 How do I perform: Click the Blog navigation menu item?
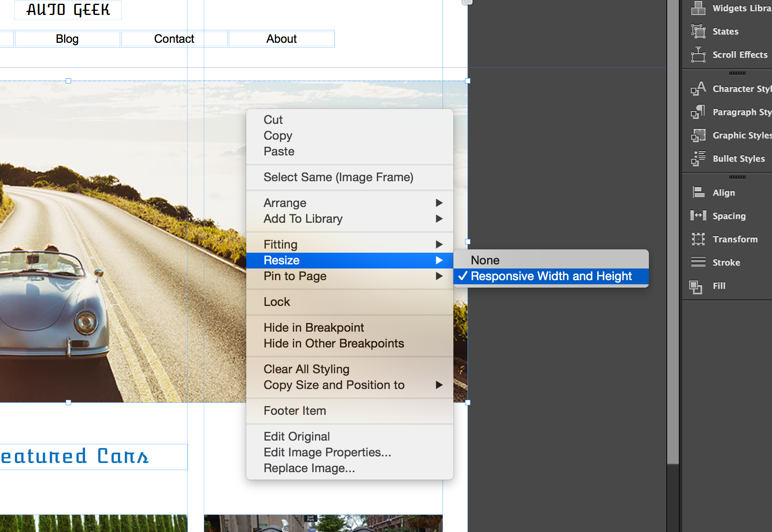tap(67, 39)
